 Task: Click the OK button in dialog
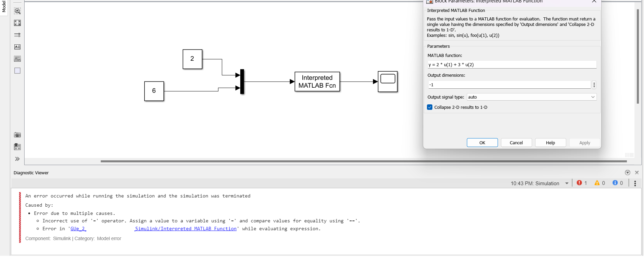click(482, 143)
